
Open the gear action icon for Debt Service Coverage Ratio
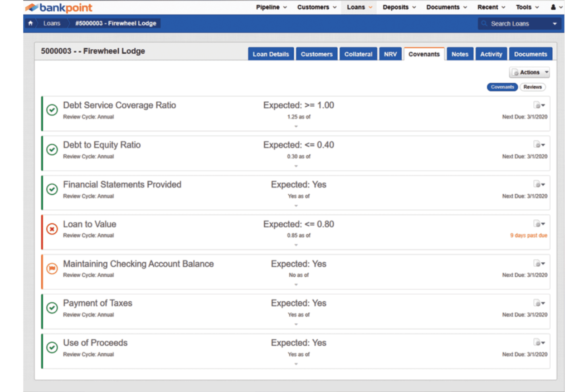tap(539, 105)
